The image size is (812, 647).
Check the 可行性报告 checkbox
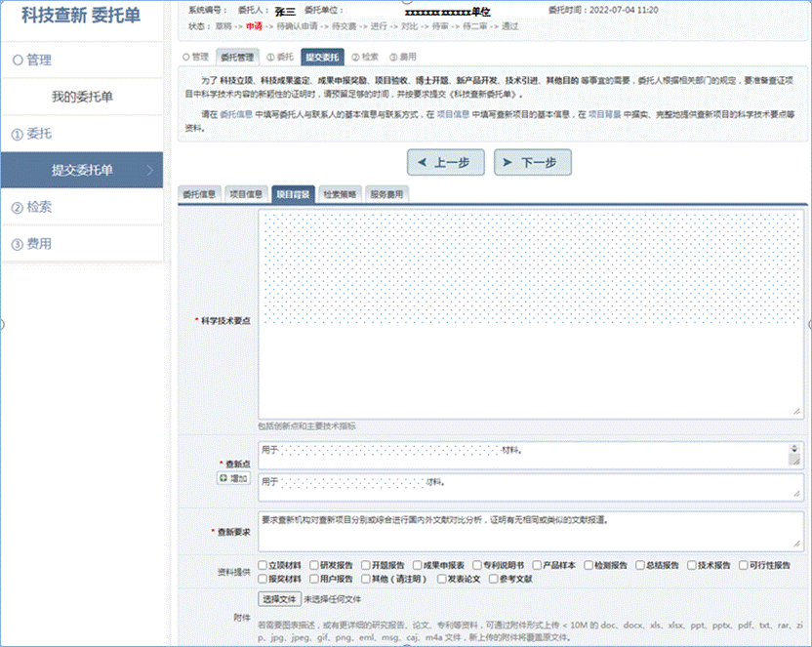tap(744, 565)
